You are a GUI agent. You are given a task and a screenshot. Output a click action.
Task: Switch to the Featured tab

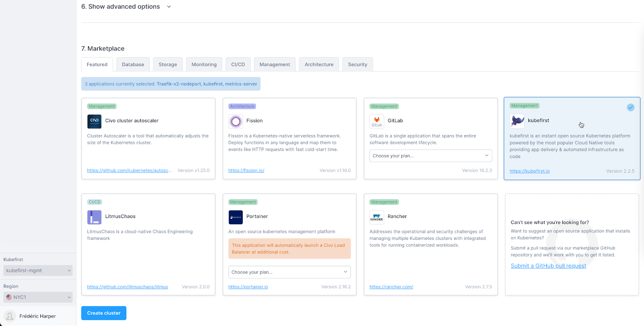tap(97, 64)
